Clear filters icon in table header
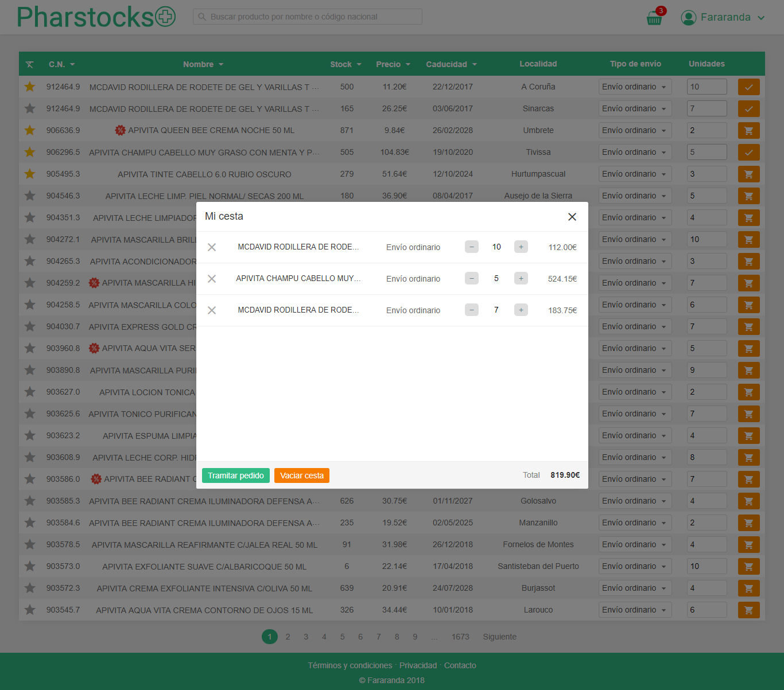 pyautogui.click(x=30, y=64)
